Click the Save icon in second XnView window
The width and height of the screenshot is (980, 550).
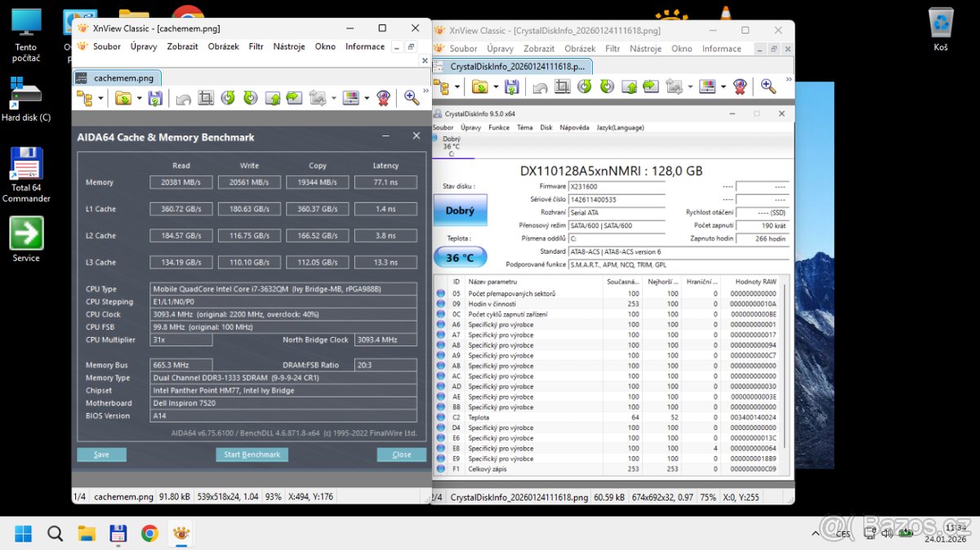point(511,86)
